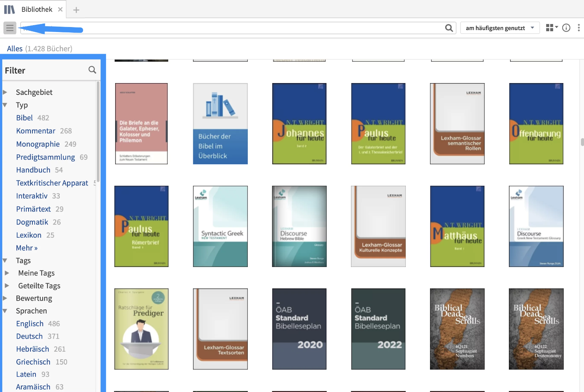Open the 'am häufigsten genutzt' sort dropdown

(x=500, y=28)
